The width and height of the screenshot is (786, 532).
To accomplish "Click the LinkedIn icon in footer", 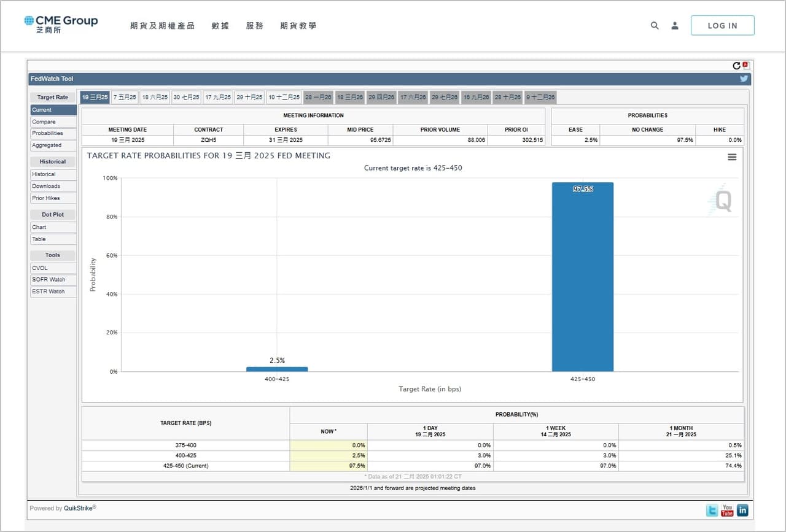I will 742,510.
